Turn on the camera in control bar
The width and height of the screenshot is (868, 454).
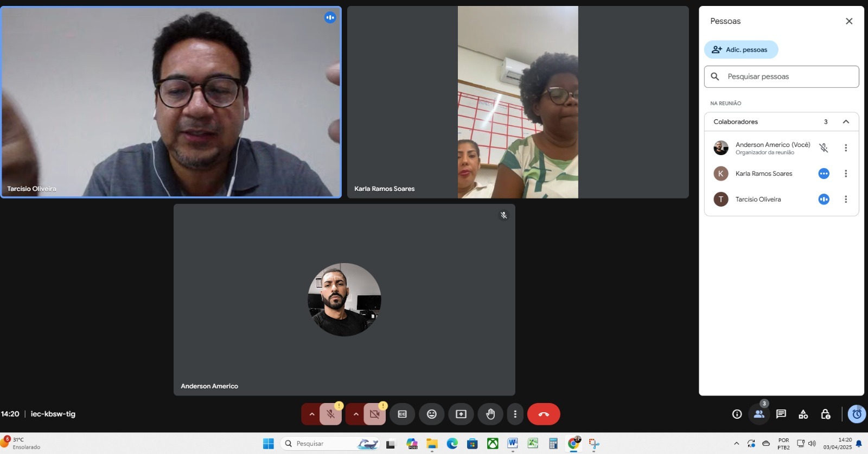374,414
